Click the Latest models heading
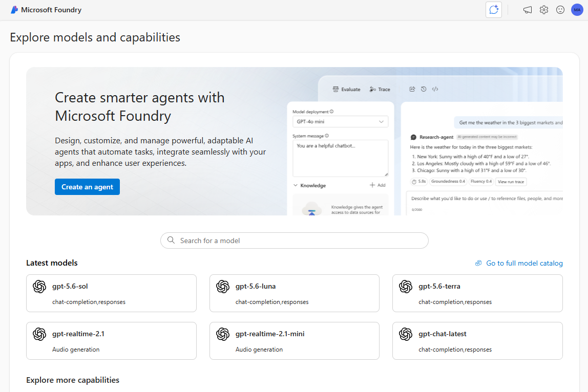Viewport: 588px width, 392px height. click(52, 263)
